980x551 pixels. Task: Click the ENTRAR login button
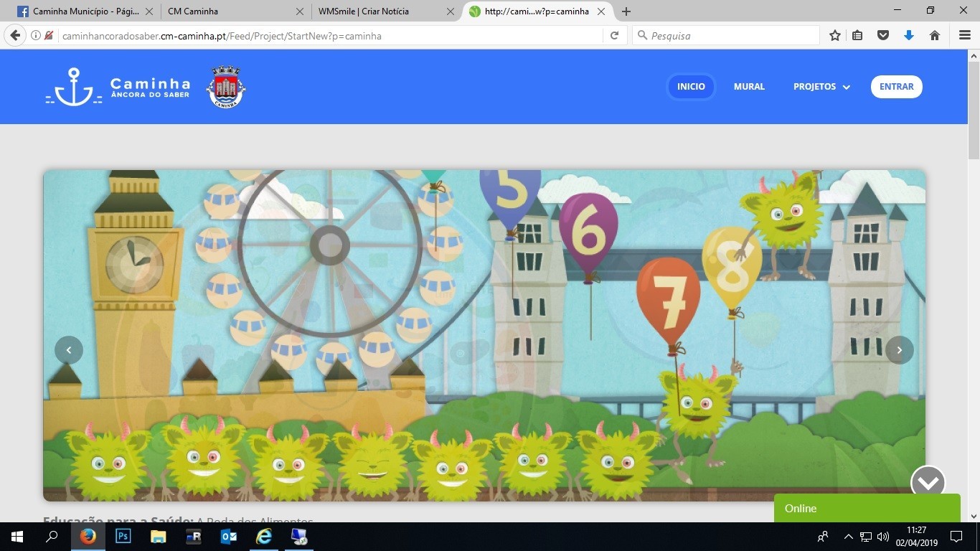pos(896,87)
